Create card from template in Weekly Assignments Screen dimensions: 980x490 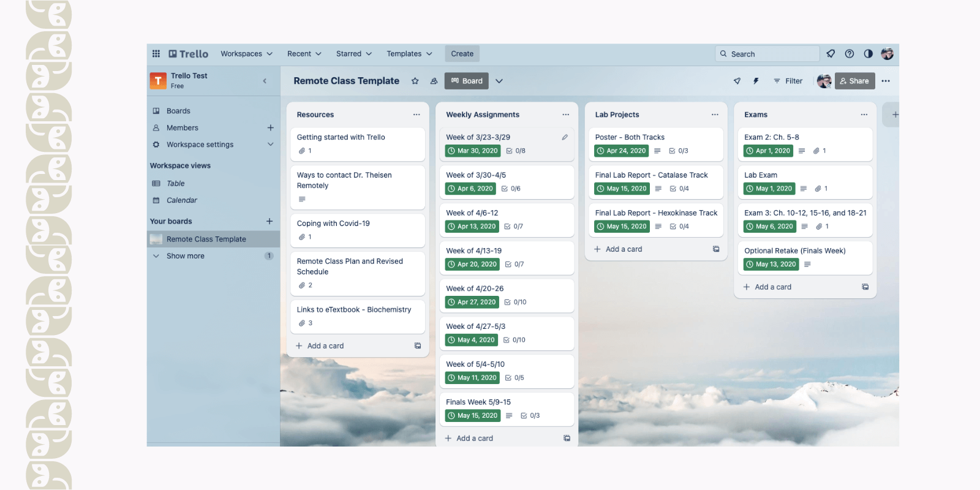pyautogui.click(x=567, y=439)
